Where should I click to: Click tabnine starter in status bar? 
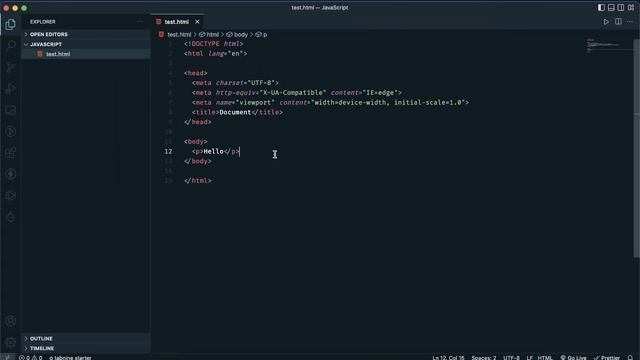point(70,358)
